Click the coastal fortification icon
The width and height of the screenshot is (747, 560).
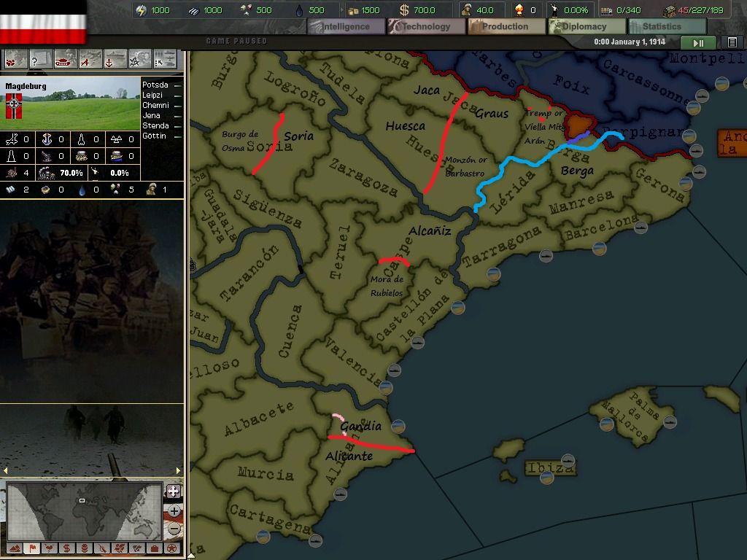tap(117, 156)
